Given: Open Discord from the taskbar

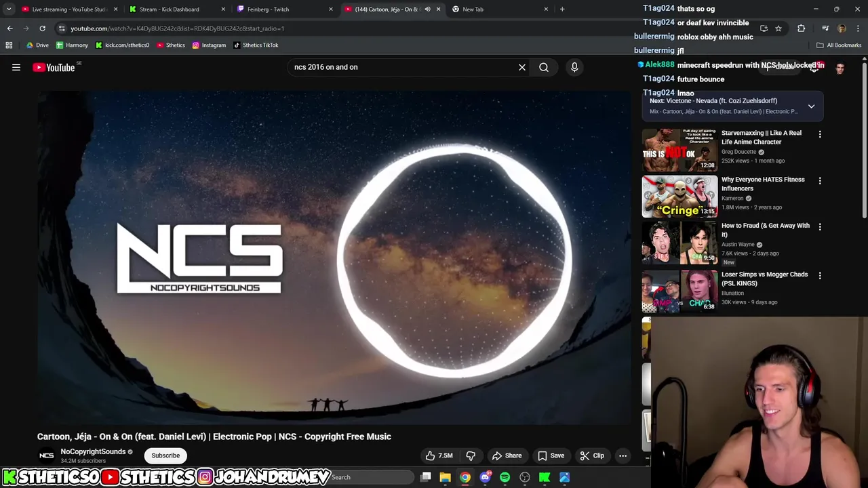Looking at the screenshot, I should [485, 477].
